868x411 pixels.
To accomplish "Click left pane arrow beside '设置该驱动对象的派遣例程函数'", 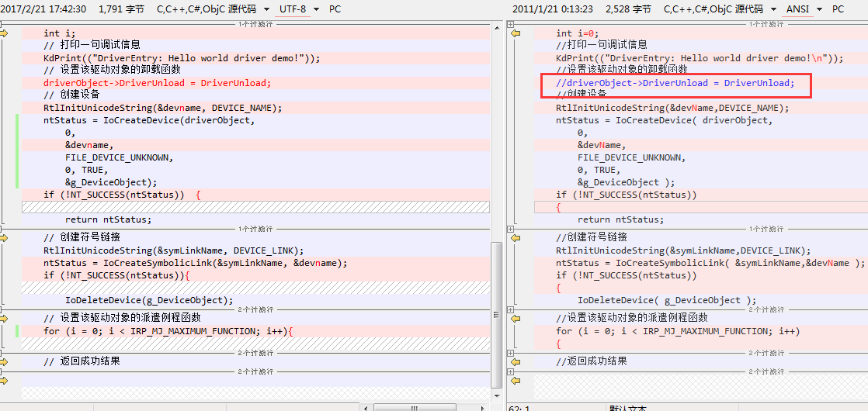I will click(4, 318).
